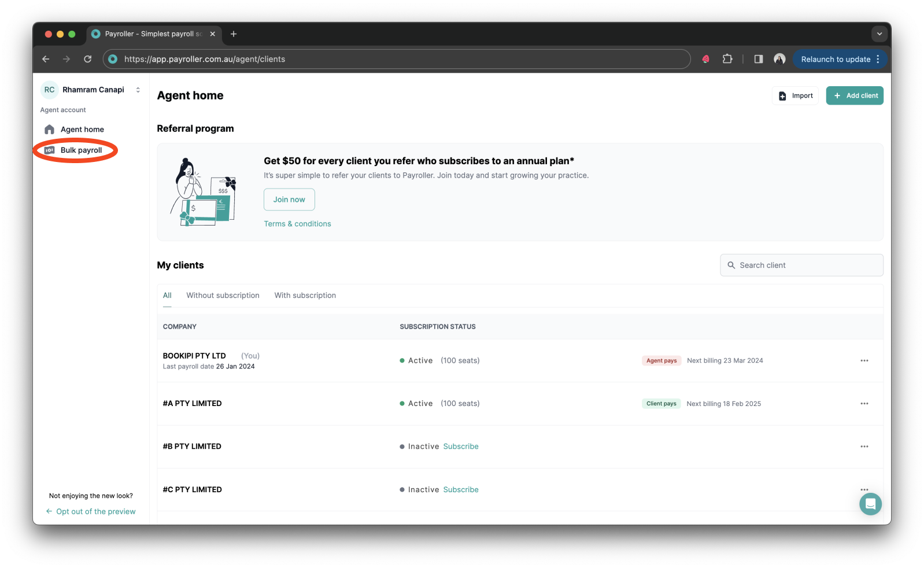The width and height of the screenshot is (924, 568).
Task: Open the Chrome profile avatar
Action: click(x=779, y=59)
